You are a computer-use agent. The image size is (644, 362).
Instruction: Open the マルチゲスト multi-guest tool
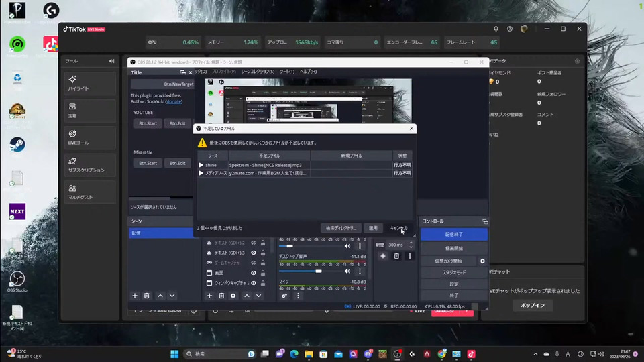[x=91, y=192]
